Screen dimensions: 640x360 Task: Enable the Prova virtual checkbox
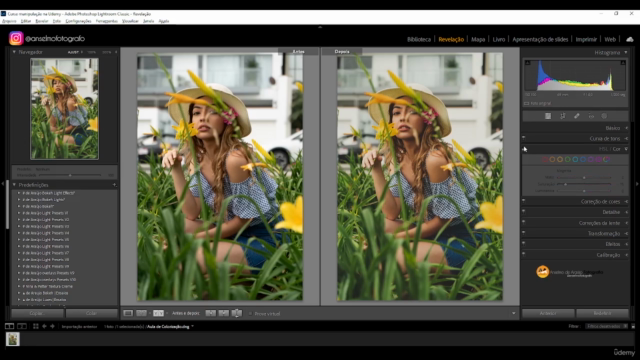click(x=250, y=314)
